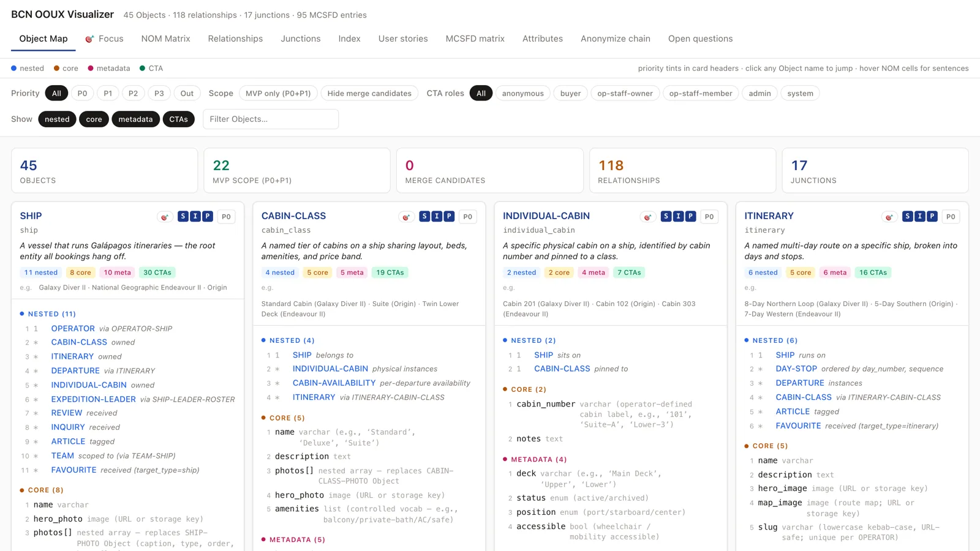
Task: Toggle the P3 priority filter
Action: [159, 94]
